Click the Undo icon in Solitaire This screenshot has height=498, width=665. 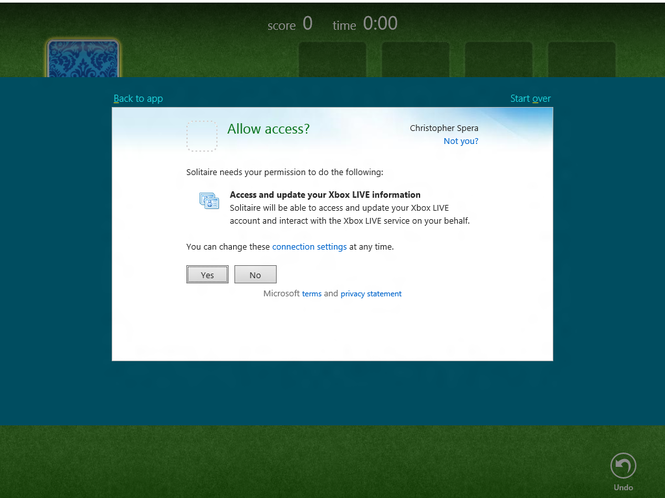click(x=623, y=466)
